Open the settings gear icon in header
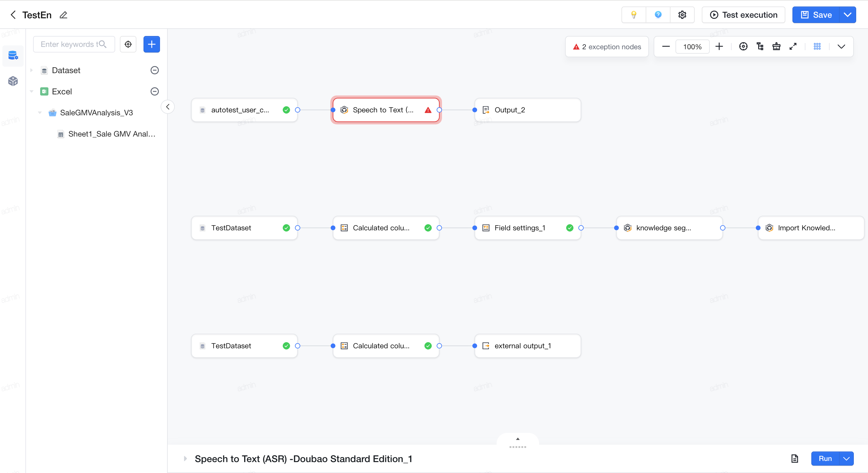868x473 pixels. [682, 15]
